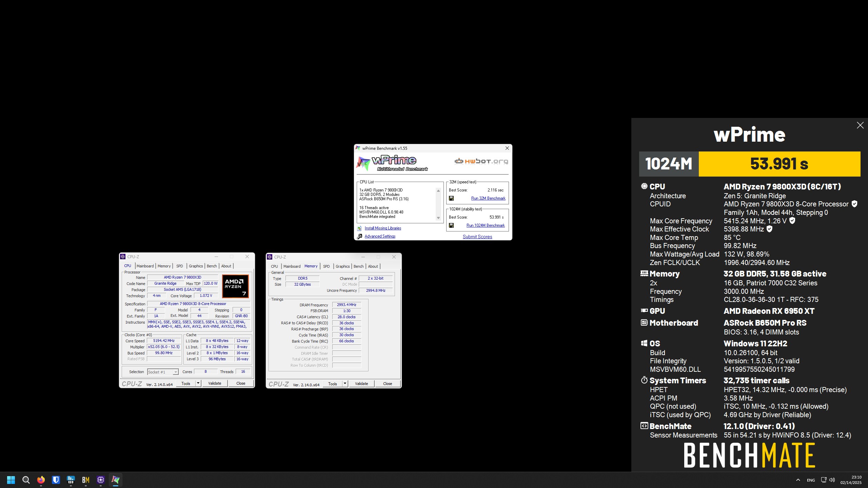
Task: Click the BenchMate version section icon
Action: [644, 426]
